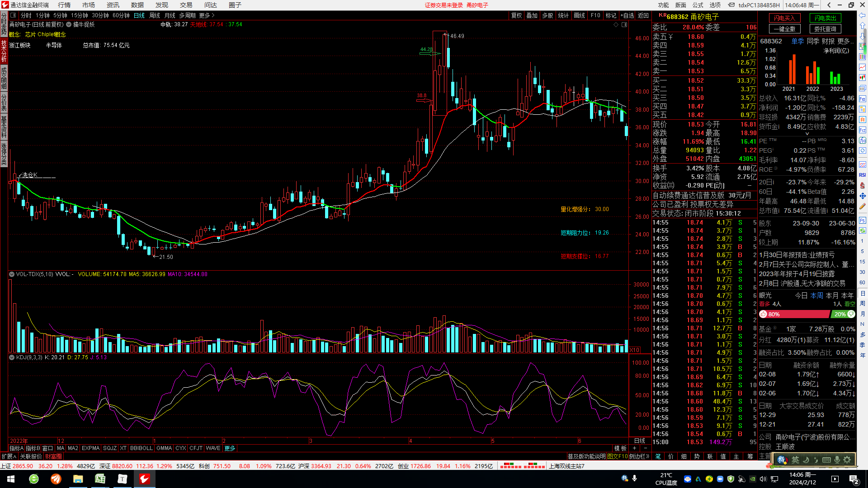
Task: Click the Windows Start button
Action: coord(10,479)
